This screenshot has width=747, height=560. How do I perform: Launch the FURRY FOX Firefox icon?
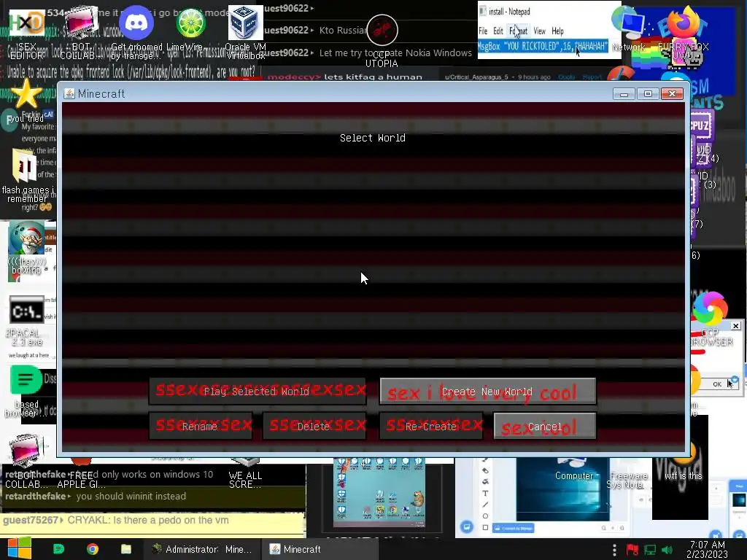(682, 23)
